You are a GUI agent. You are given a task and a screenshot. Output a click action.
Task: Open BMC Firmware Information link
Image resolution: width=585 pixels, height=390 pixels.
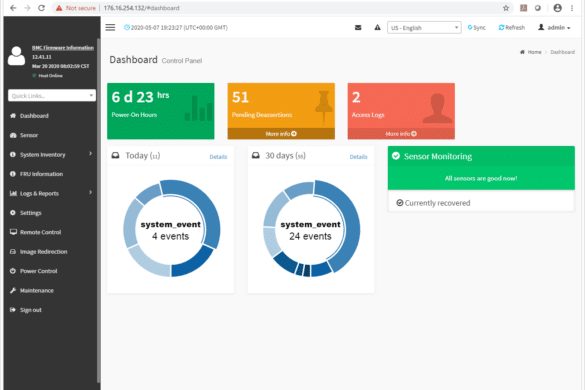63,47
